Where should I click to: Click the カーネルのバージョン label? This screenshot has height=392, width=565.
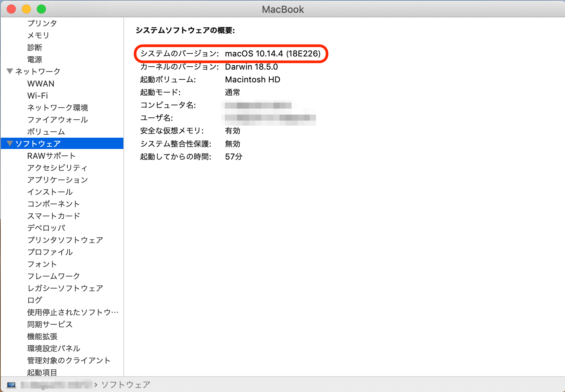click(179, 67)
